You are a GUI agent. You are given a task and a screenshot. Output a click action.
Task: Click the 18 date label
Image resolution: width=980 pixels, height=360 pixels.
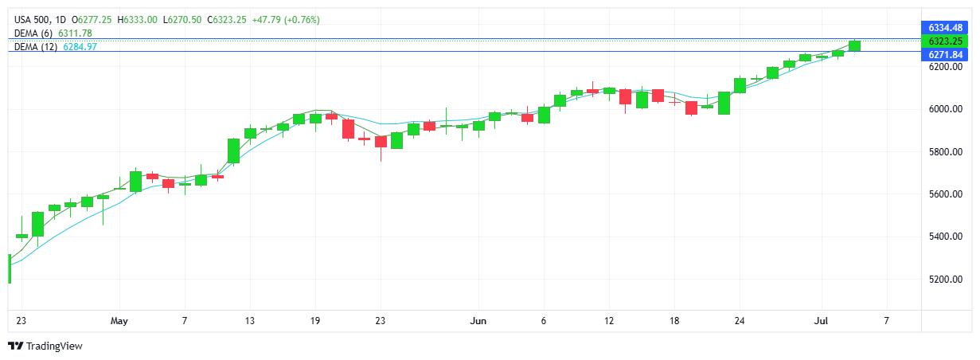674,320
